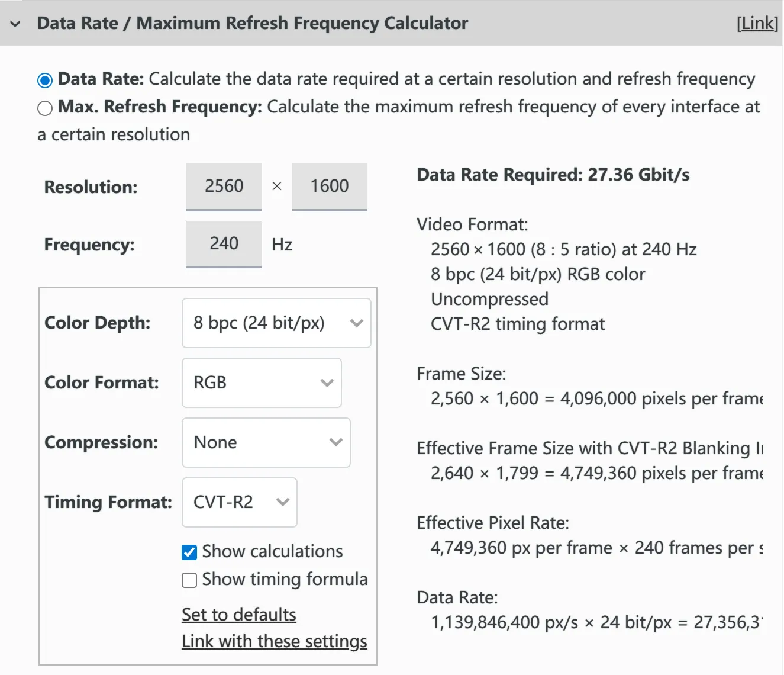Expand the Color Format RGB dropdown
Image resolution: width=784 pixels, height=675 pixels.
(x=261, y=383)
